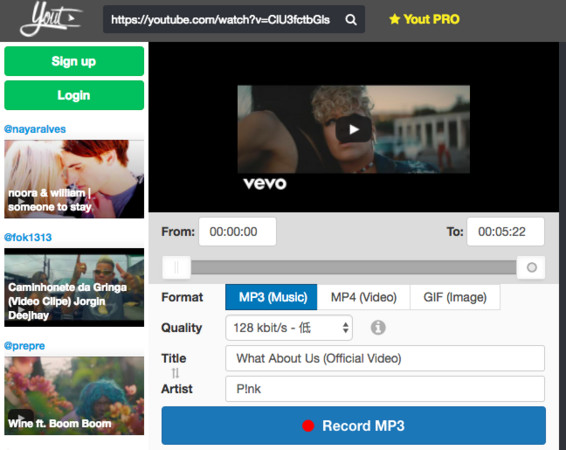The width and height of the screenshot is (566, 450).
Task: Swap title and artist with arrows icon
Action: [175, 373]
